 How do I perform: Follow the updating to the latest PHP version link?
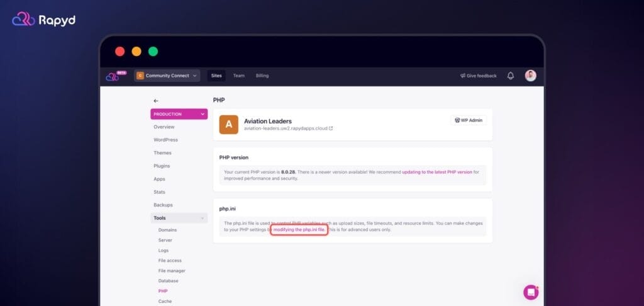tap(437, 172)
